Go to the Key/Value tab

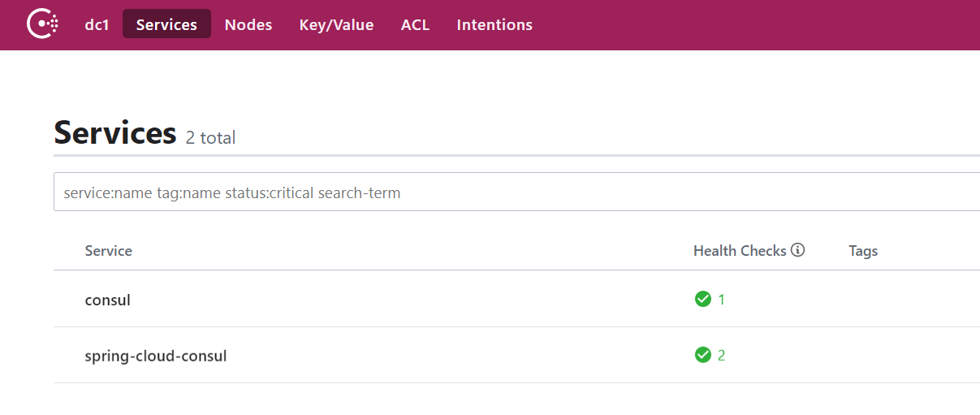click(336, 24)
